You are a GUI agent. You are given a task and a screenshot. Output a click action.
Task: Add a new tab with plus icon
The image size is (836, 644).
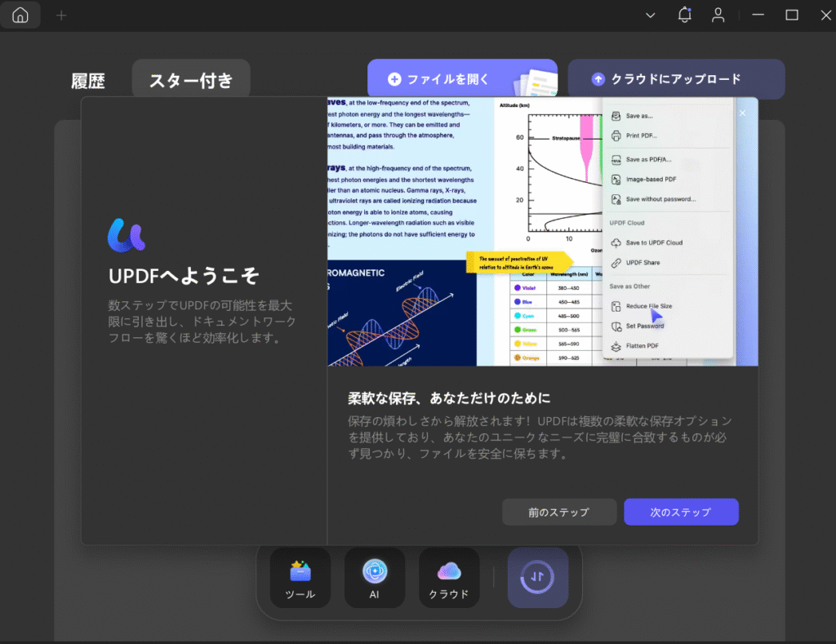(x=61, y=16)
